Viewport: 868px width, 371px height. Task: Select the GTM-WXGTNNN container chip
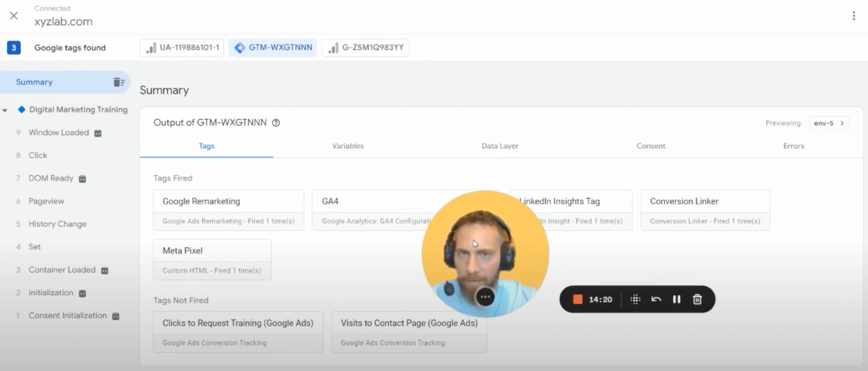tap(273, 48)
